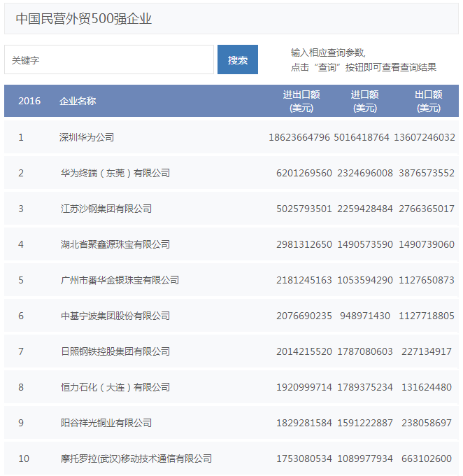Image resolution: width=463 pixels, height=476 pixels.
Task: Click export value 2766365017
Action: point(427,209)
